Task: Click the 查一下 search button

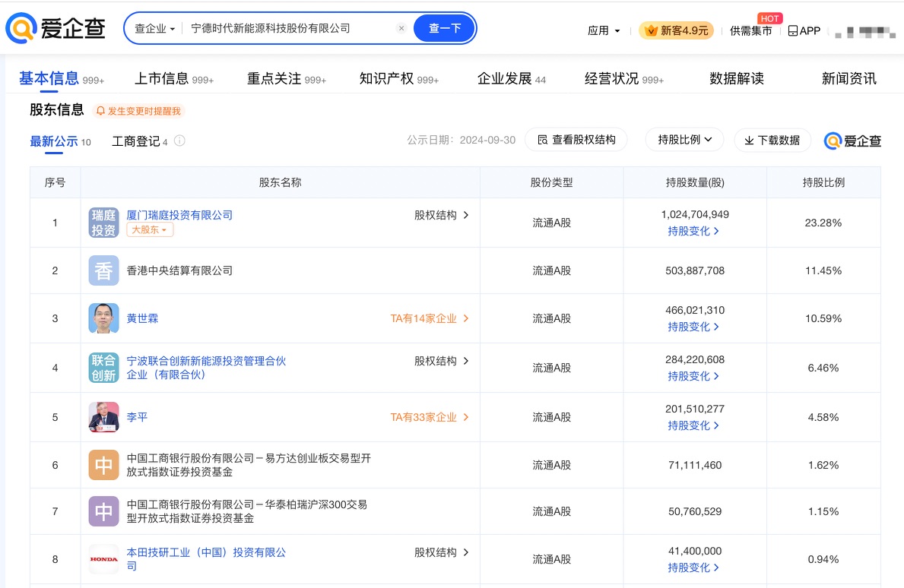Action: tap(445, 28)
